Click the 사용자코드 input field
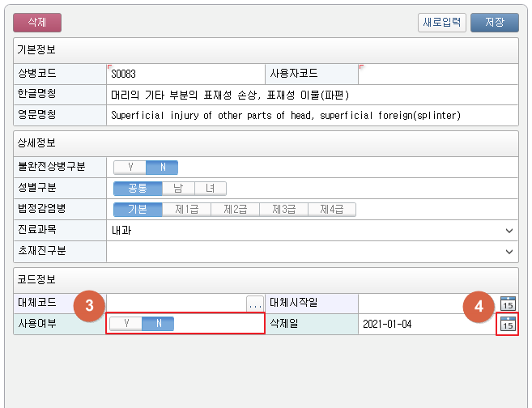Image resolution: width=532 pixels, height=408 pixels. [x=437, y=74]
